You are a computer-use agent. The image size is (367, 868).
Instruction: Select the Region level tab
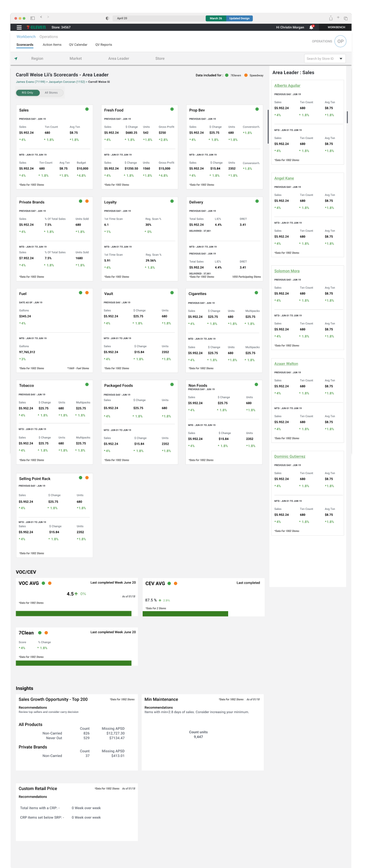tap(37, 58)
